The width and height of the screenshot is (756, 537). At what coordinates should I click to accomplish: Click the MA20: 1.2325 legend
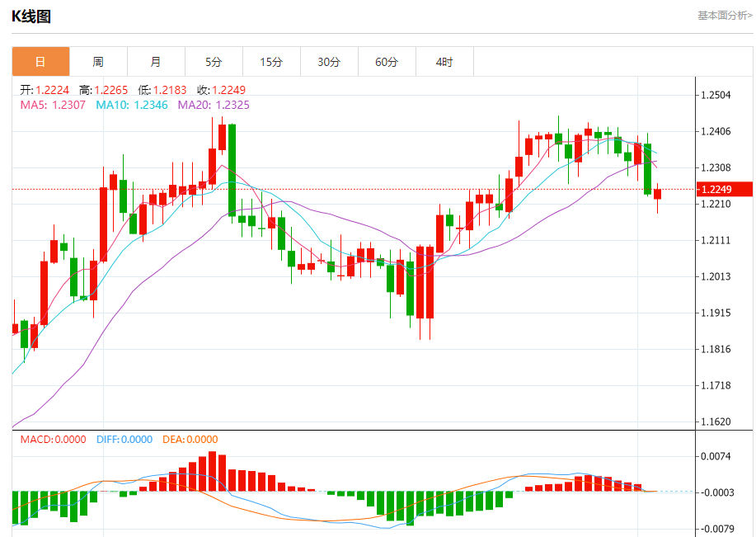(214, 106)
